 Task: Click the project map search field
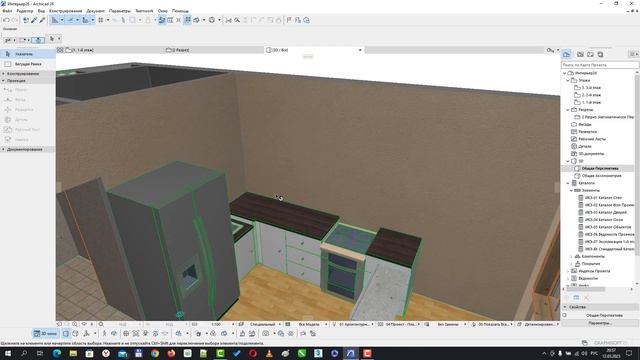tap(600, 65)
